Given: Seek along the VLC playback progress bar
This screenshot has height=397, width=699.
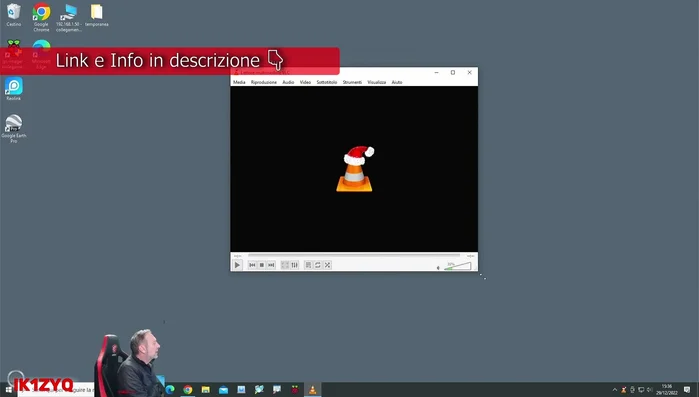Looking at the screenshot, I should [354, 255].
